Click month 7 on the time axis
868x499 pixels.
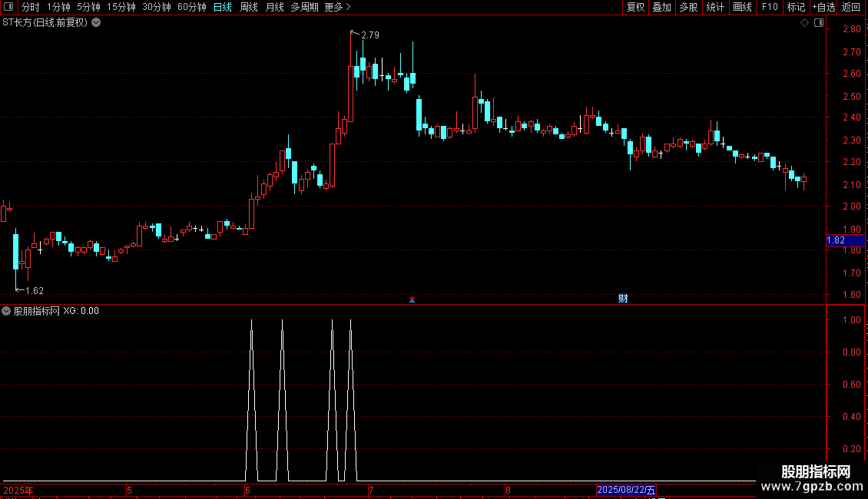(371, 490)
